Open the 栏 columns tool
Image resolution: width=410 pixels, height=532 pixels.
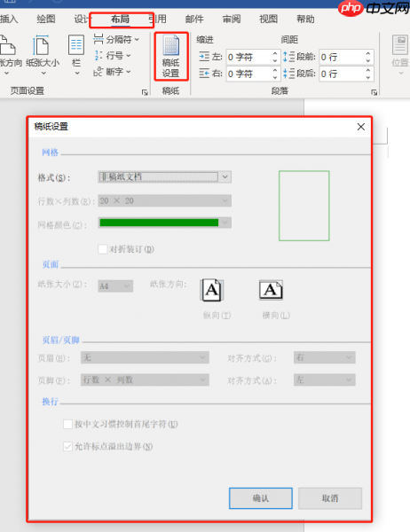coord(76,55)
